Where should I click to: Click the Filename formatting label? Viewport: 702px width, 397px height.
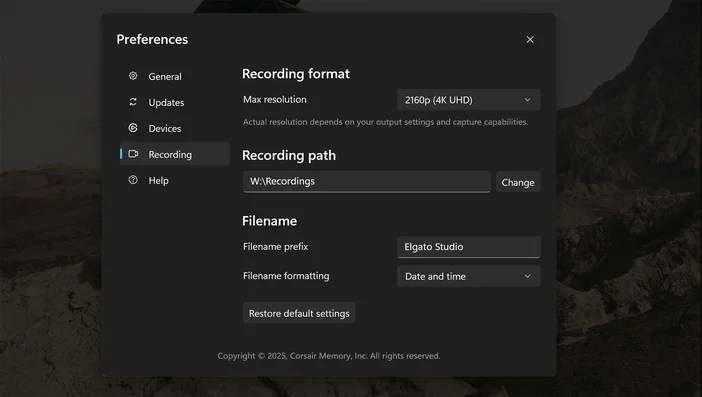pyautogui.click(x=286, y=276)
